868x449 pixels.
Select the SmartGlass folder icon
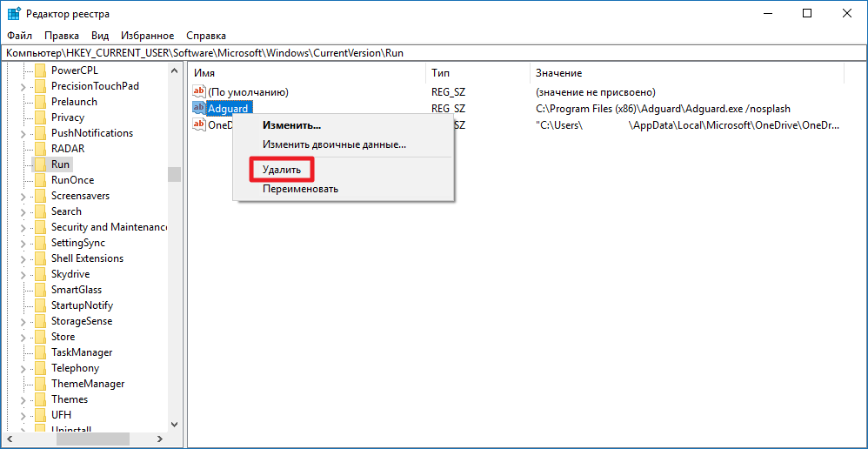click(x=40, y=290)
